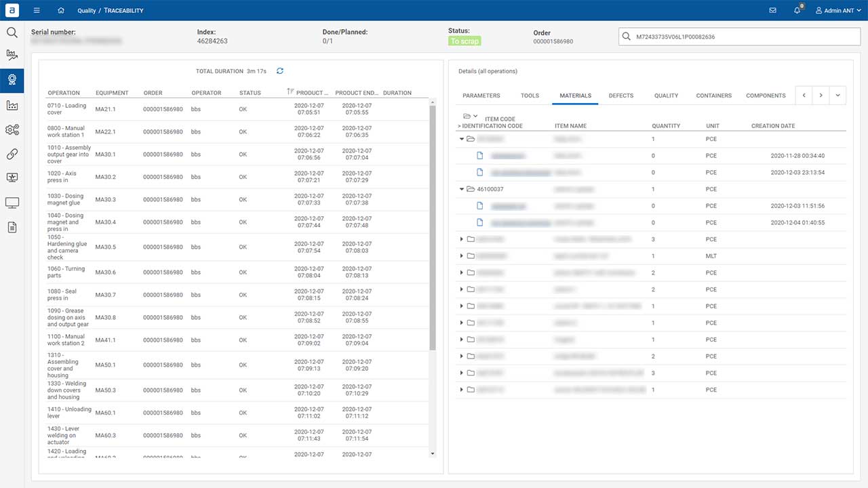This screenshot has height=488, width=868.
Task: Select the 0800 - Manual work station 1 row
Action: tap(237, 131)
